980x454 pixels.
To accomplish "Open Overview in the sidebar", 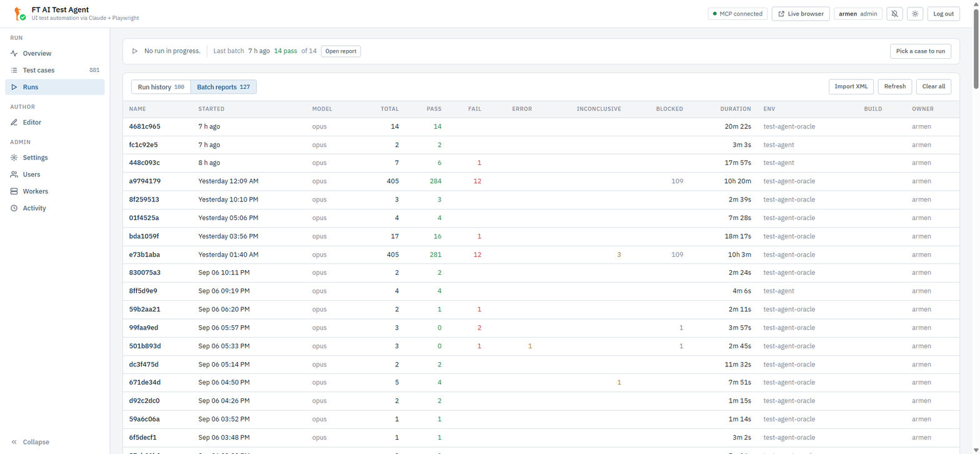I will 55,54.
